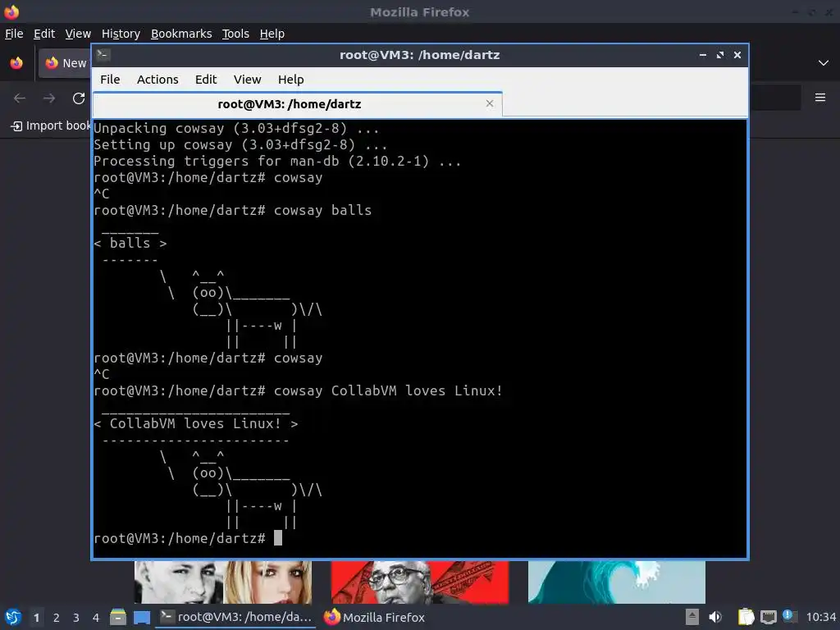Image resolution: width=840 pixels, height=630 pixels.
Task: Switch to workspace 4 in pager
Action: coord(96,617)
